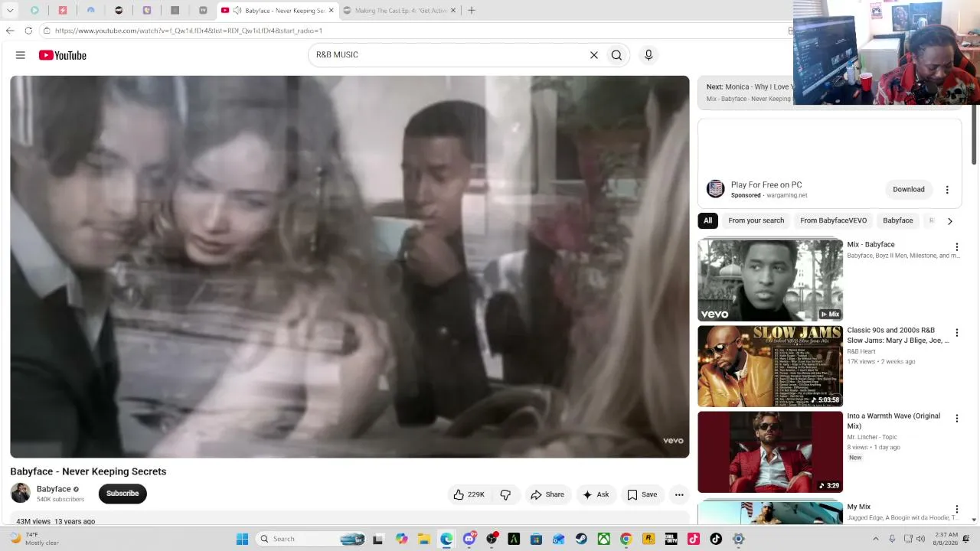
Task: Open options for Mix - Babyface
Action: [956, 247]
